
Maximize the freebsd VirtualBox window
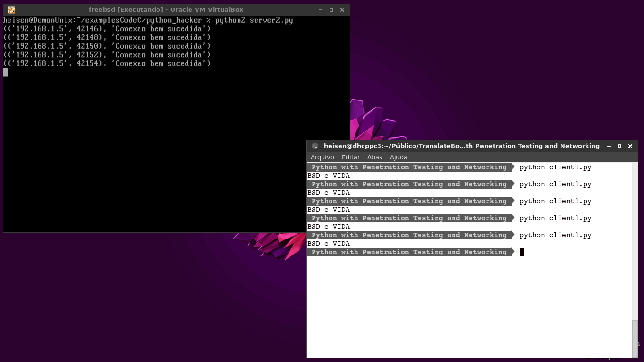click(331, 10)
